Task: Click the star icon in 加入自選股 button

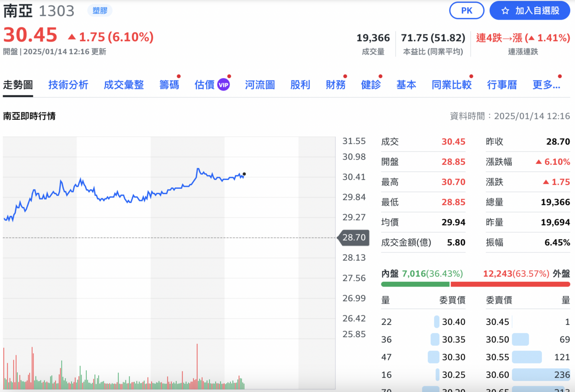Action: 505,11
